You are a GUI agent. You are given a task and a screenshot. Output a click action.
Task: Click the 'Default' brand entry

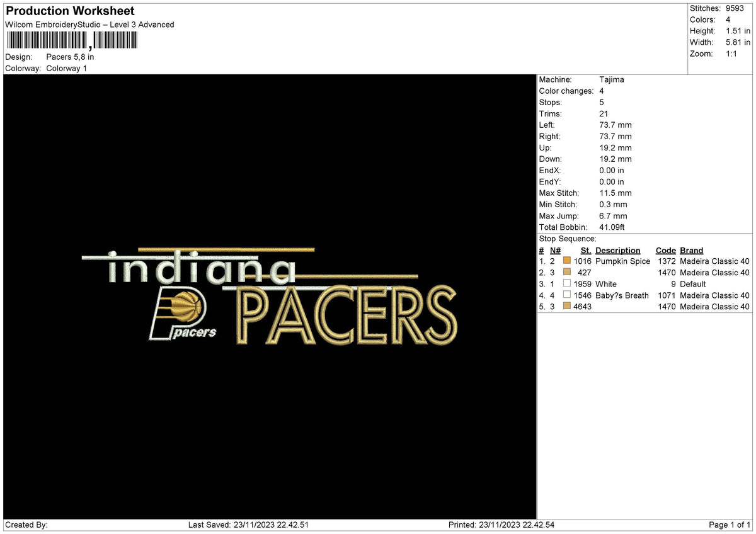[693, 284]
